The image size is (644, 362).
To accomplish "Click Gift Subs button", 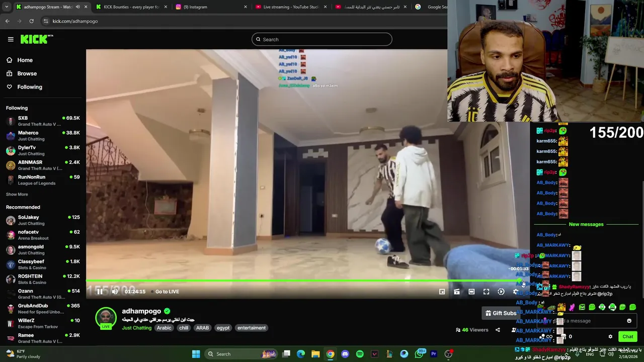I will pyautogui.click(x=501, y=313).
